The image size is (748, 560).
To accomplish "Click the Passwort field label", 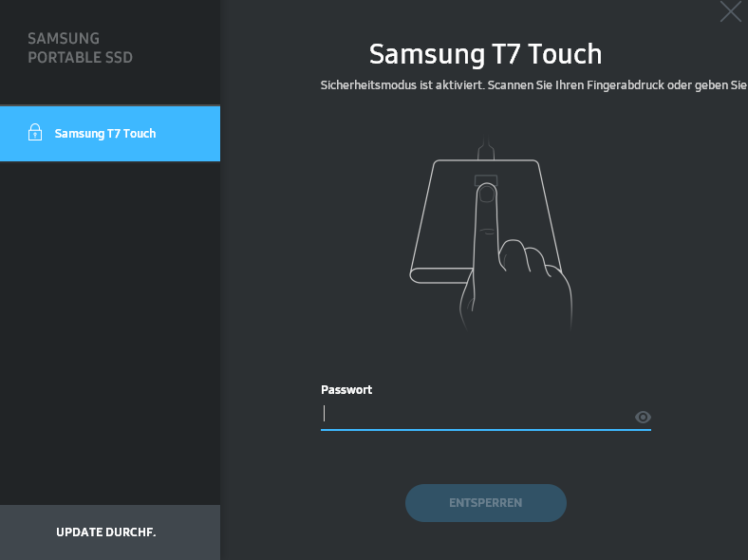I will [346, 390].
